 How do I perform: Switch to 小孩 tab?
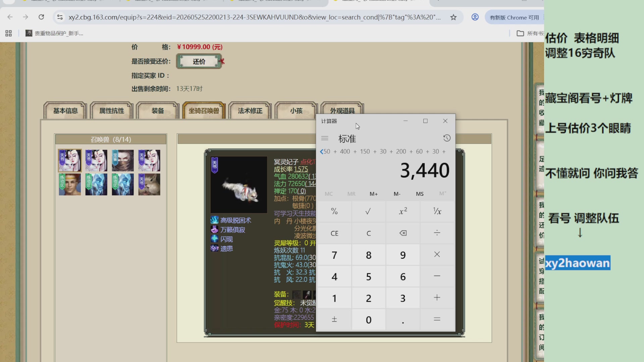[x=296, y=111]
